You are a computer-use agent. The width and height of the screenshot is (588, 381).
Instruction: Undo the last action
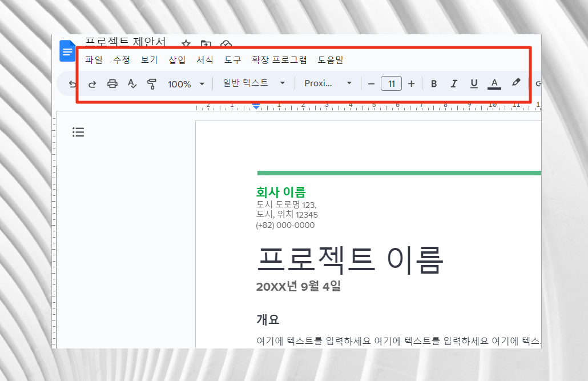(73, 84)
